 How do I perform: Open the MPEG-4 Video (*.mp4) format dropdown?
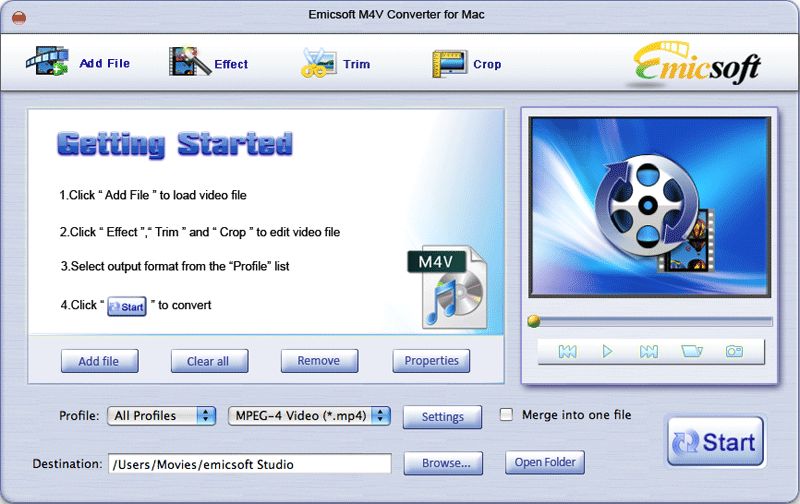[309, 416]
